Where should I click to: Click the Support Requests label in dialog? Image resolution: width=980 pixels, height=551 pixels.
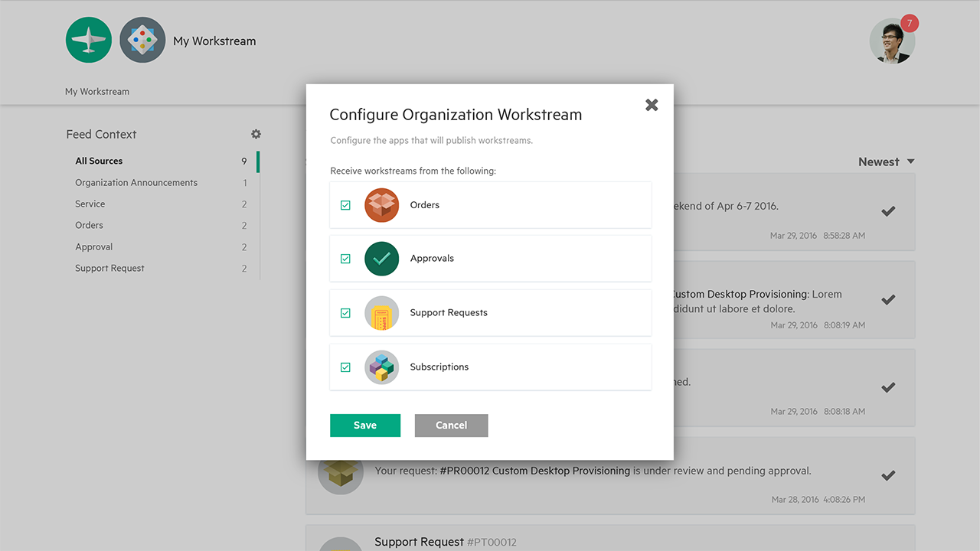pos(449,313)
